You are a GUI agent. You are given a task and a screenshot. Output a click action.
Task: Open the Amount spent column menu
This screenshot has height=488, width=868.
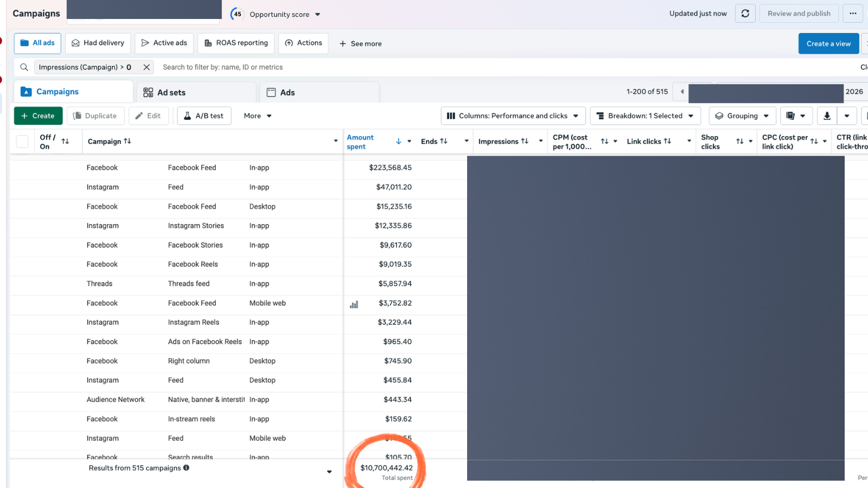click(409, 142)
